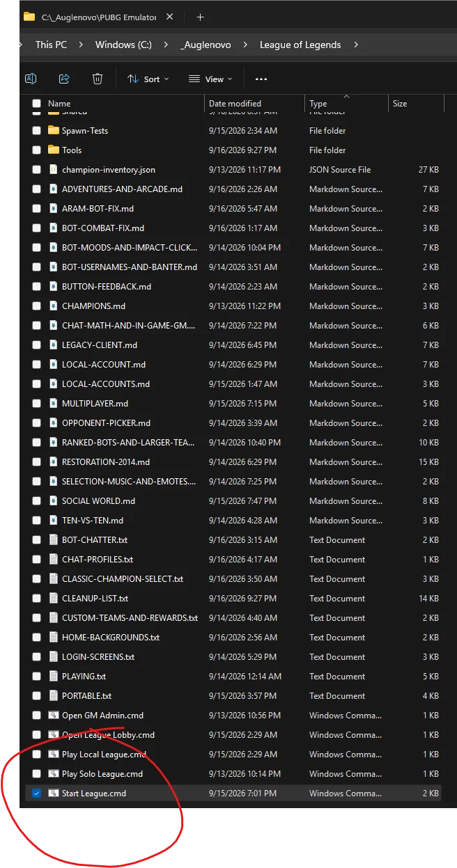Click the TEN-VS-TEN.md file icon
Viewport: 457px width, 868px height.
point(54,520)
